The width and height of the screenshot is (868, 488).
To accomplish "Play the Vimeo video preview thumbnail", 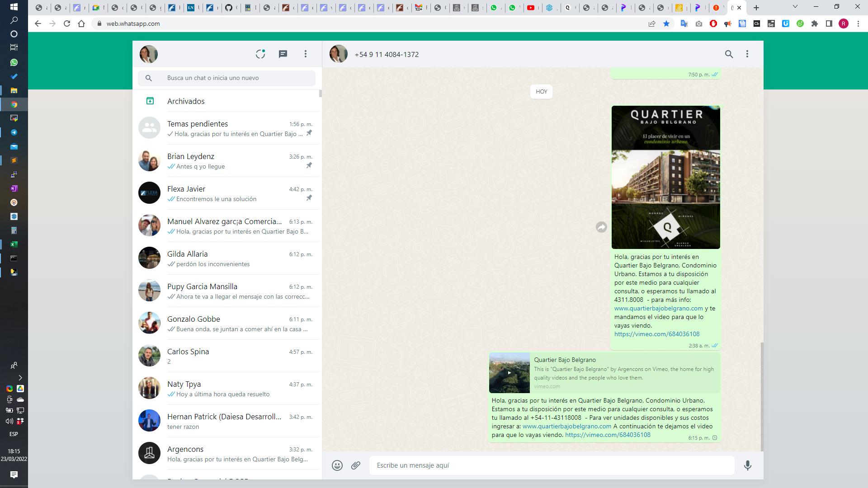I will click(x=509, y=373).
